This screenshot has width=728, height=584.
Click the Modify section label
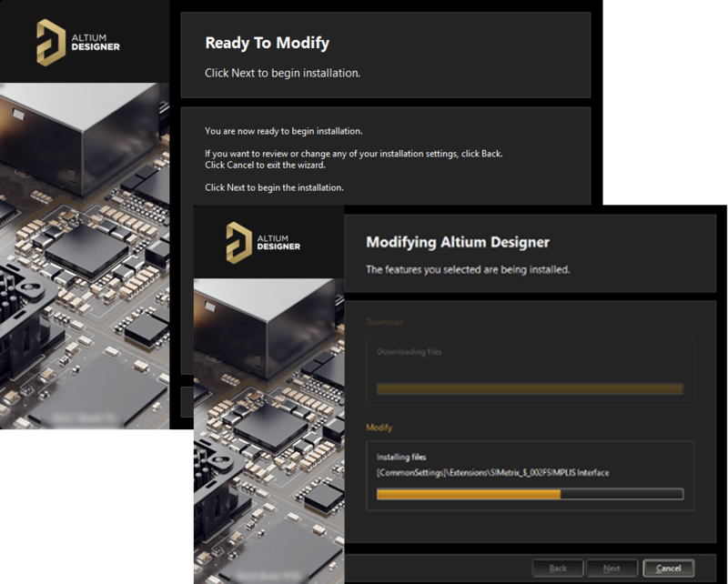click(x=380, y=428)
